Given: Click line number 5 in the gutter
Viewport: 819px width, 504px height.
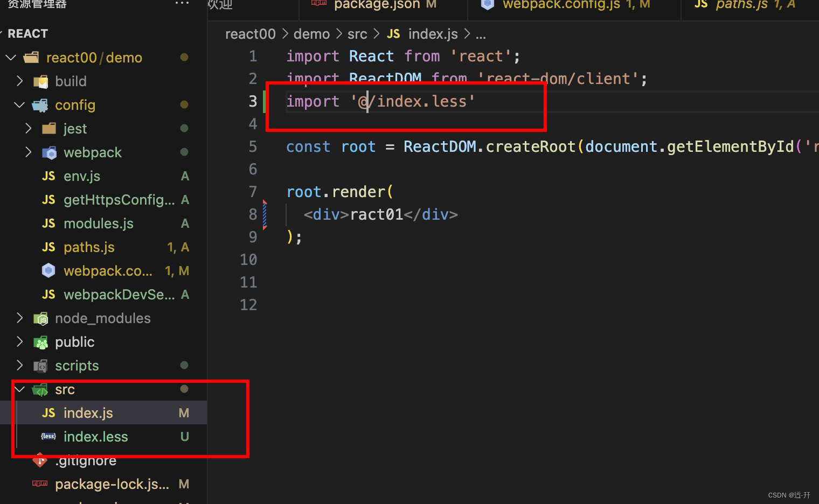Looking at the screenshot, I should pos(253,146).
